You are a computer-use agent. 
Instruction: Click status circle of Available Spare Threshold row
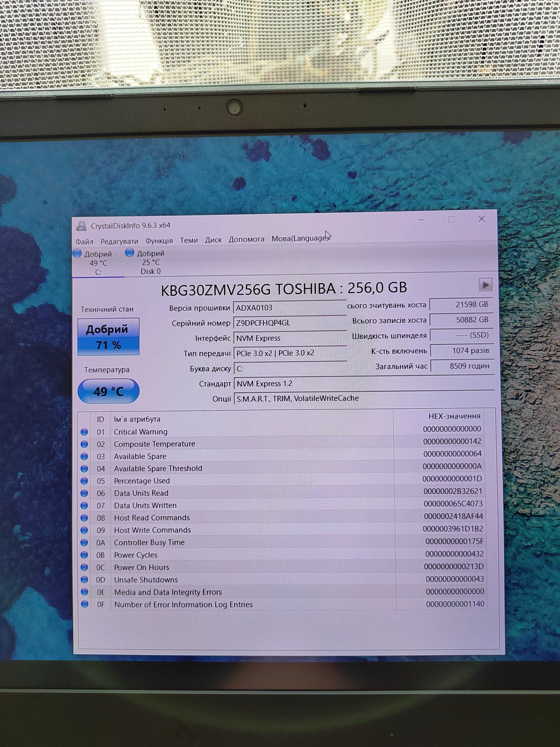tap(84, 469)
